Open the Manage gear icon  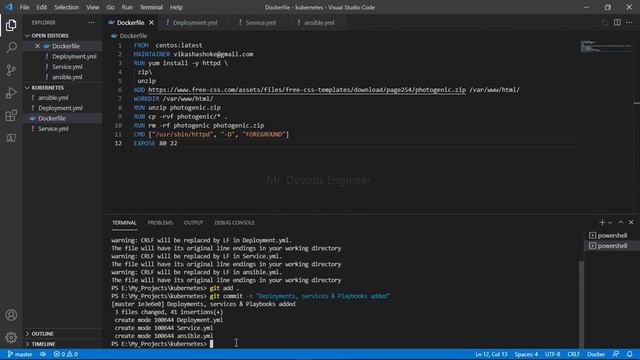11,337
